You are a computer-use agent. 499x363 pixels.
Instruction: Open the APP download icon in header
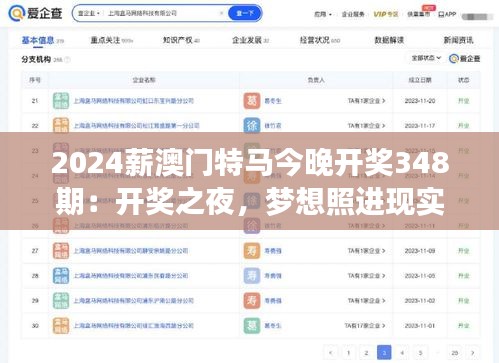(447, 14)
